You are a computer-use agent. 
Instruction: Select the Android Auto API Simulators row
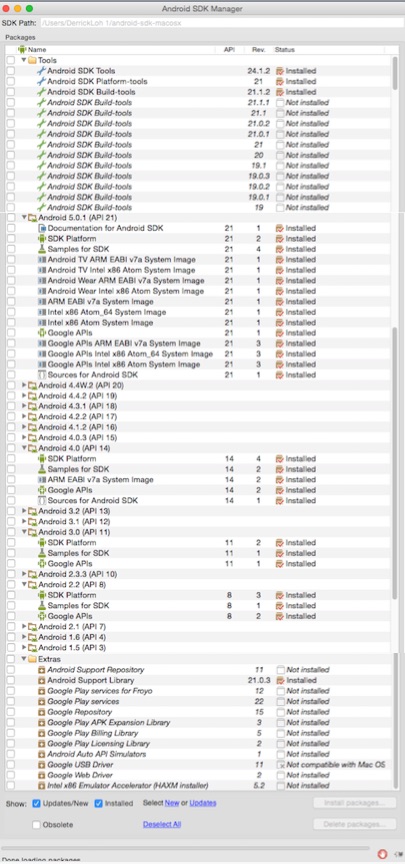(x=198, y=754)
